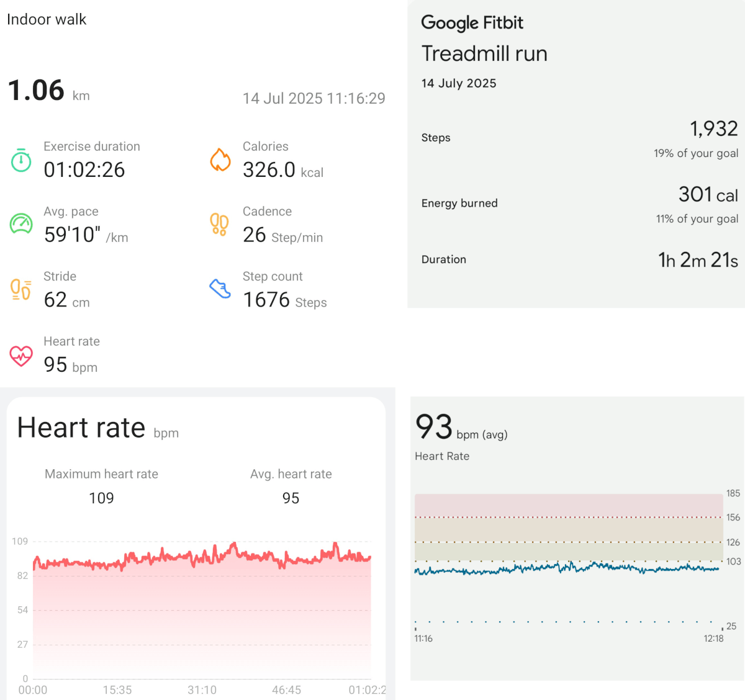Click the exercise duration stopwatch icon
This screenshot has width=745, height=700.
[x=21, y=160]
